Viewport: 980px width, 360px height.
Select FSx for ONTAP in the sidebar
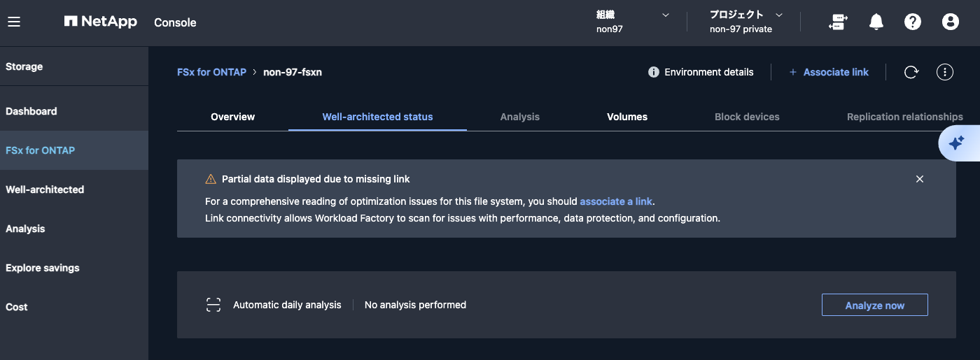click(x=74, y=150)
